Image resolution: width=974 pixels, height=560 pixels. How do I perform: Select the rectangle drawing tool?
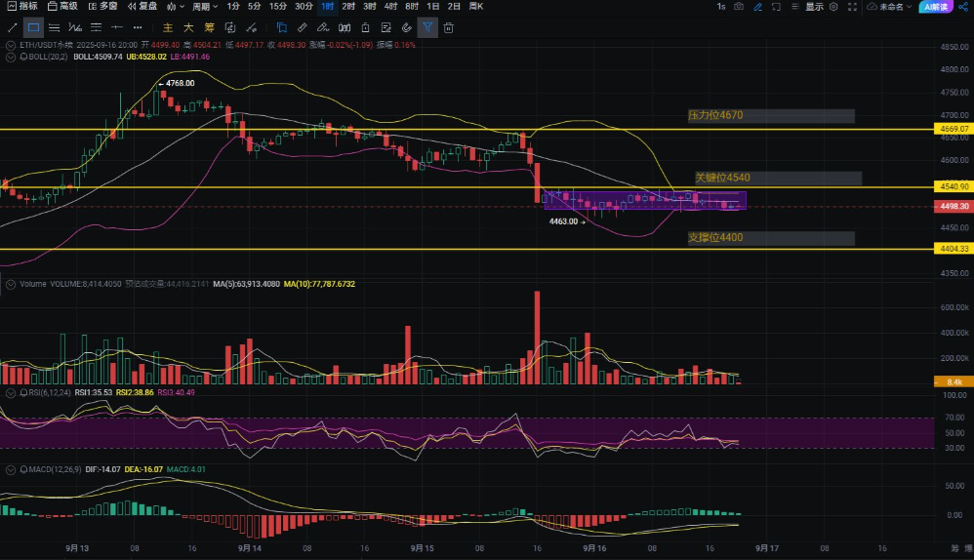[x=34, y=27]
